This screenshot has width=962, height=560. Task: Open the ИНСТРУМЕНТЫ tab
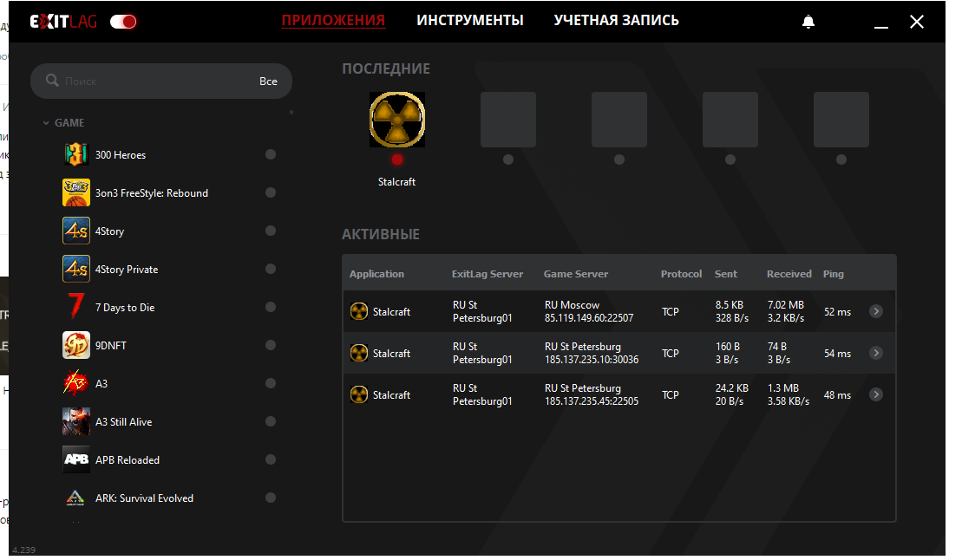point(470,20)
